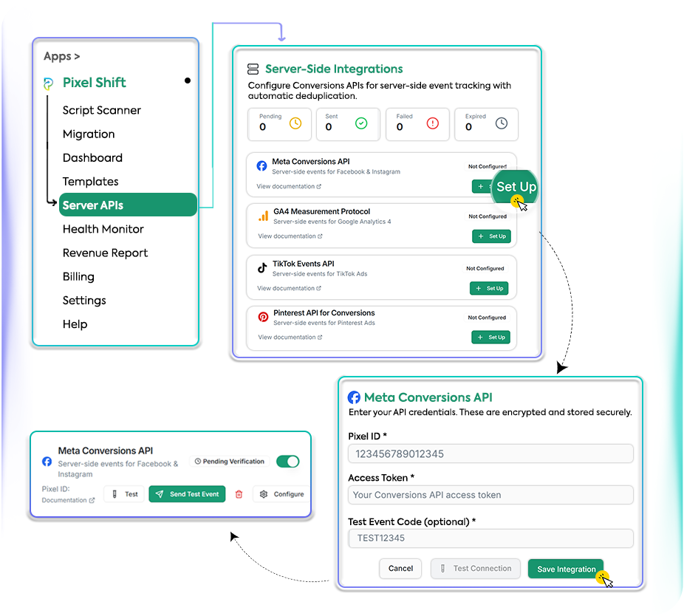Click the Pinterest API icon

click(x=263, y=317)
